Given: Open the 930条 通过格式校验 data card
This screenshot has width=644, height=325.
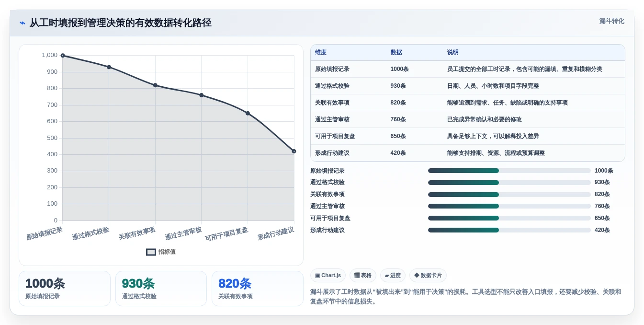Looking at the screenshot, I should [x=161, y=289].
